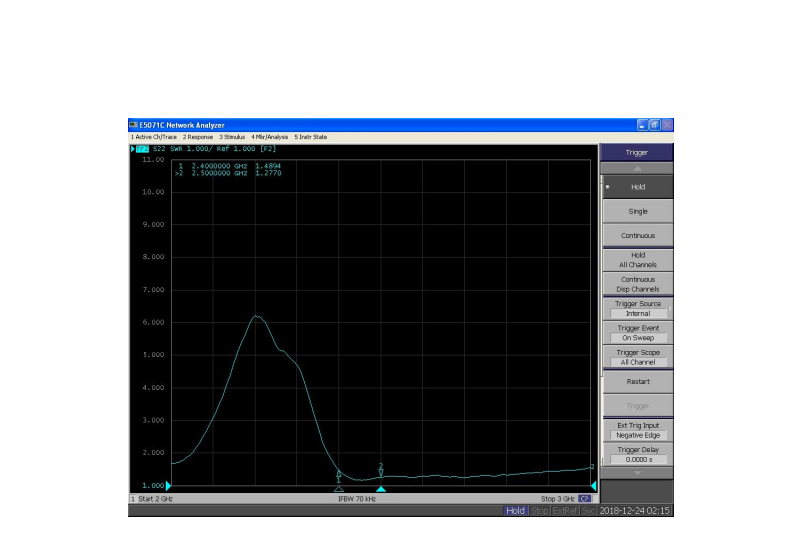Expand Trigger Scope All Channel option
790x548 pixels.
(637, 357)
